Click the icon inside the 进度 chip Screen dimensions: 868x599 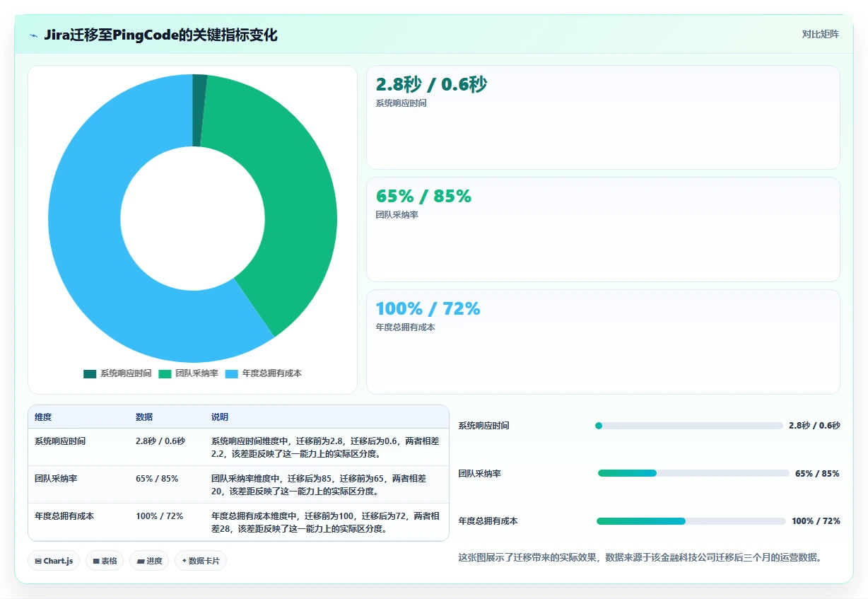point(141,561)
